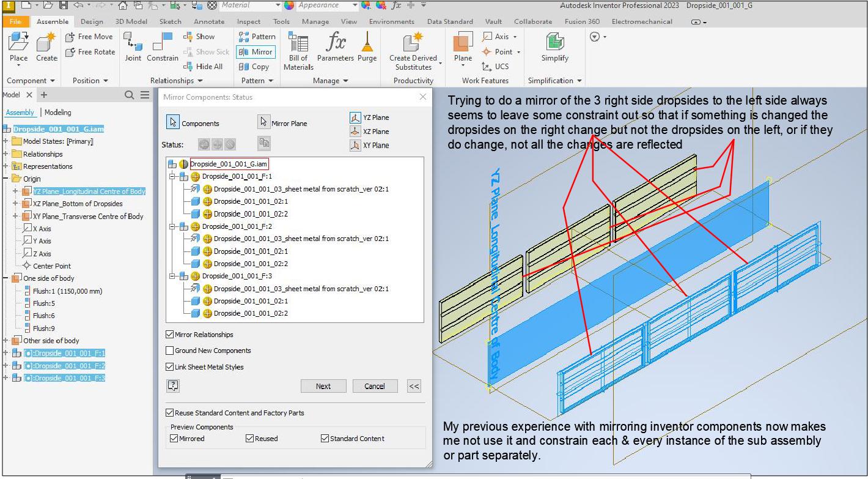The height and width of the screenshot is (479, 868).
Task: Disable Link Sheet Metal Styles
Action: 171,367
